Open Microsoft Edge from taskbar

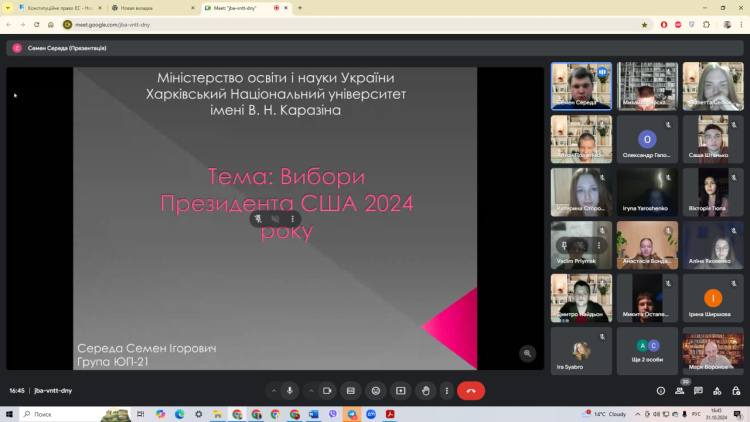coord(179,414)
